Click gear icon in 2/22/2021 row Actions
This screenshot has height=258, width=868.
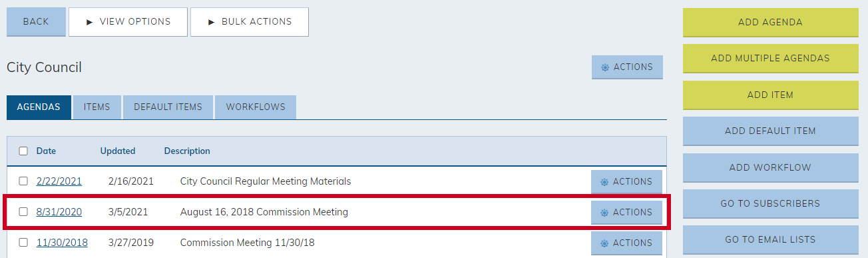pyautogui.click(x=604, y=182)
